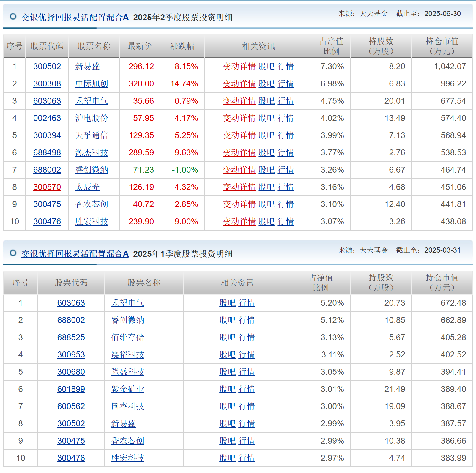Open stock code 603063 in 1季度 table
The height and width of the screenshot is (473, 476).
point(71,303)
